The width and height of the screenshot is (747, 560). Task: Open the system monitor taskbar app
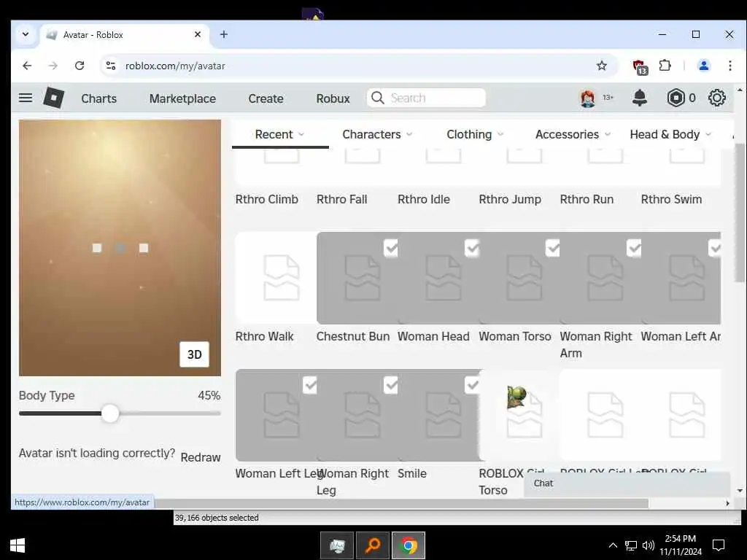click(337, 545)
